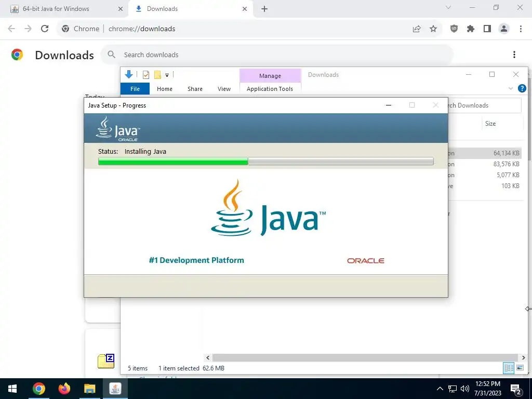The height and width of the screenshot is (399, 532).
Task: Click the taskbar clock showing 12:52 PM
Action: point(487,389)
